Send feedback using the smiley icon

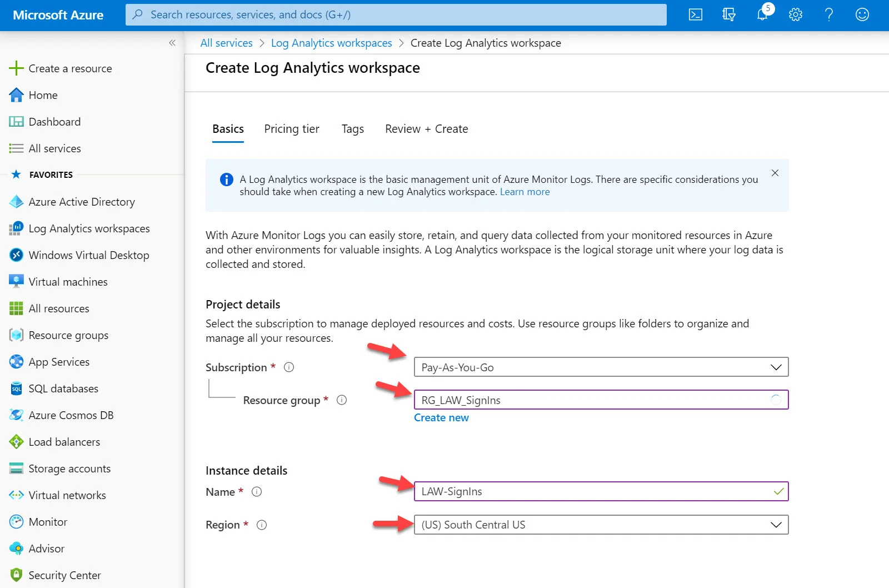tap(862, 15)
